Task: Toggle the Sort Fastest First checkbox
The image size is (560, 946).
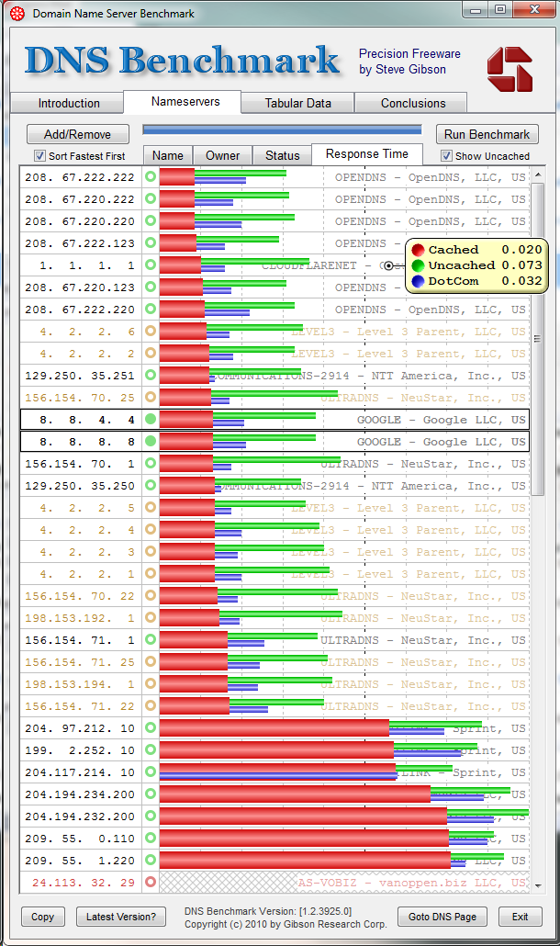Action: (x=39, y=155)
